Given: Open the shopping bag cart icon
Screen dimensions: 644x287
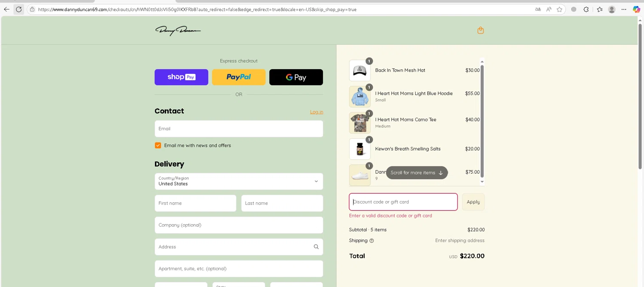Looking at the screenshot, I should (x=480, y=30).
